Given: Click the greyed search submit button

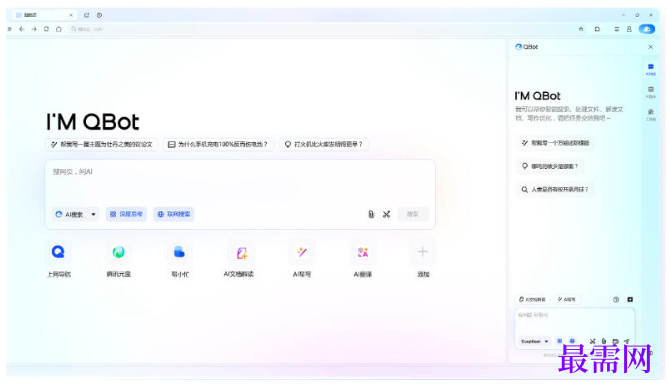Looking at the screenshot, I should coord(412,214).
